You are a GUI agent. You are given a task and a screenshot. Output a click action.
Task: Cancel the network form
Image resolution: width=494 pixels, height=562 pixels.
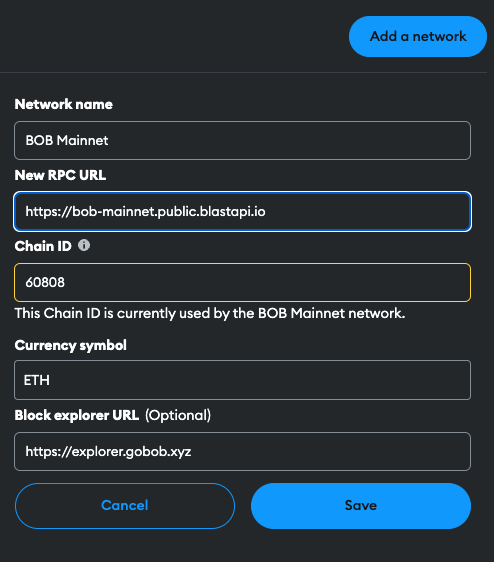coord(125,505)
